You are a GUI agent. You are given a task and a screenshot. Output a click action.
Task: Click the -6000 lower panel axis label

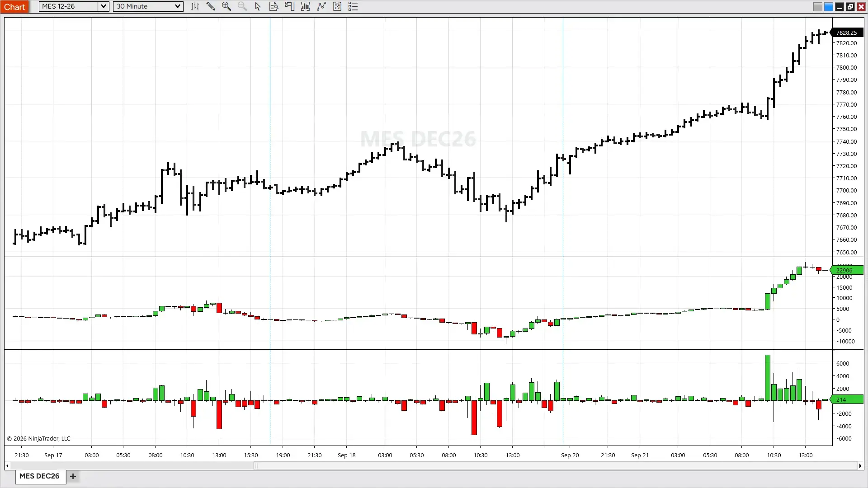point(844,438)
